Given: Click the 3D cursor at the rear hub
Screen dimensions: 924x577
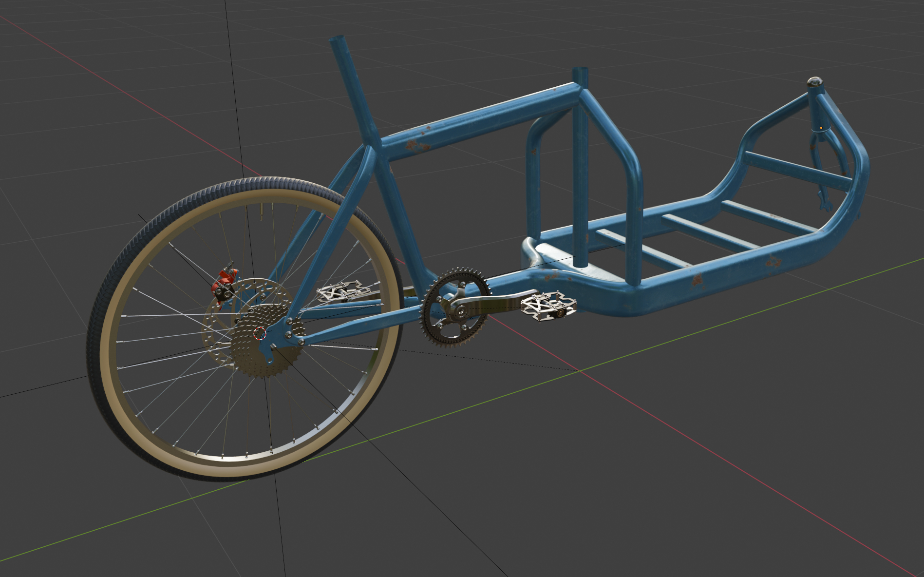Looking at the screenshot, I should coord(260,334).
